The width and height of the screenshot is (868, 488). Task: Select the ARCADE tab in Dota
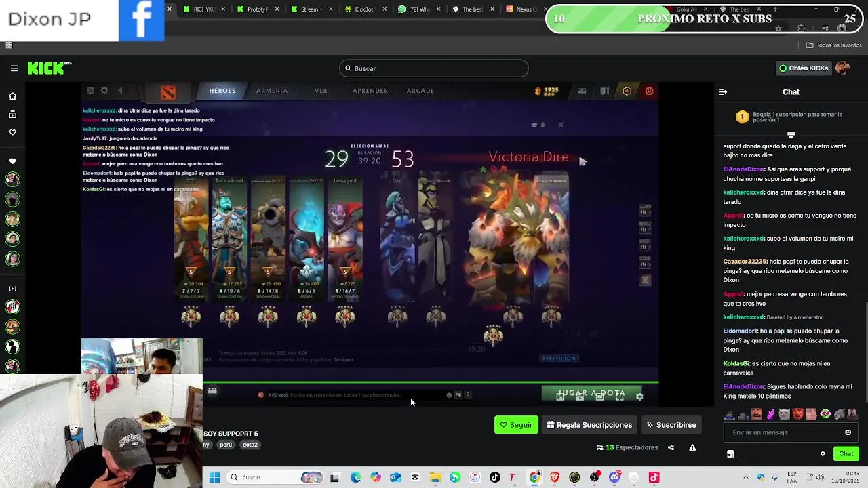[x=420, y=91]
